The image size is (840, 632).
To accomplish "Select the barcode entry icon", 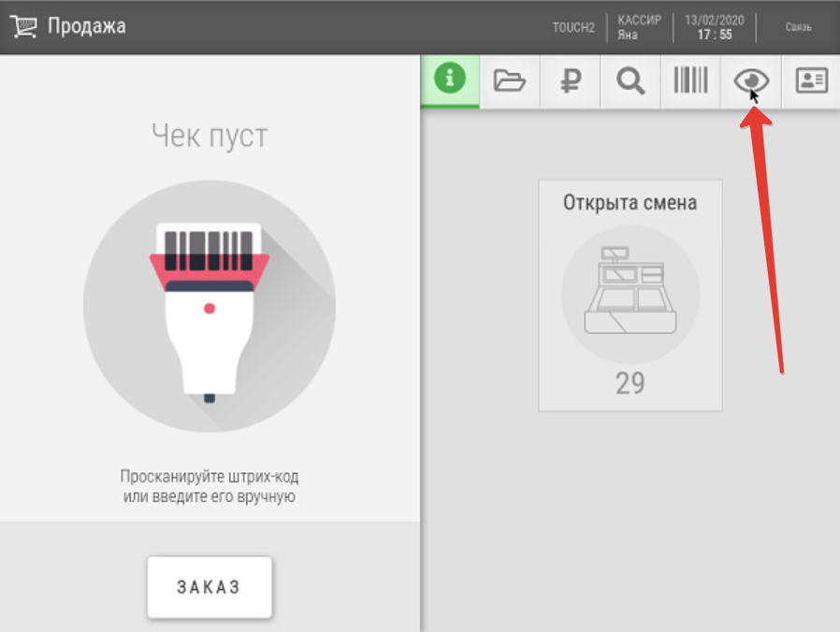I will click(x=690, y=80).
